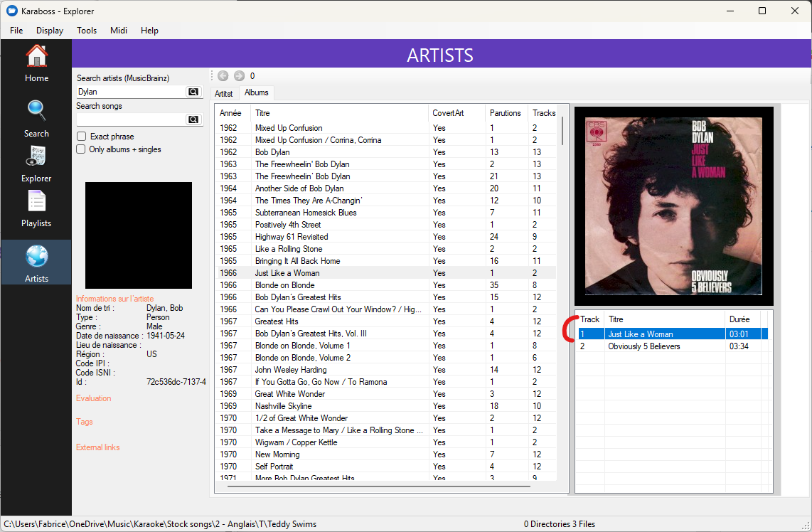Open the Explorer sidebar icon

point(36,156)
